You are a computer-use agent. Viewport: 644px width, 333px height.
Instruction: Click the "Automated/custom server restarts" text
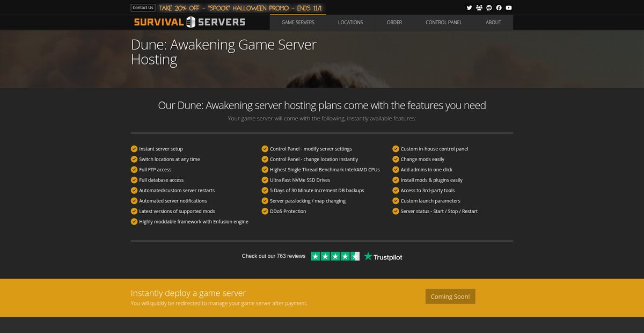click(177, 191)
